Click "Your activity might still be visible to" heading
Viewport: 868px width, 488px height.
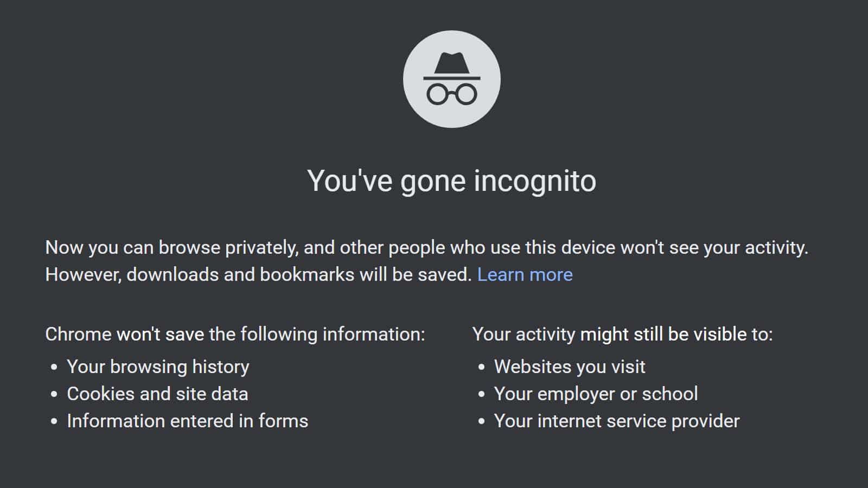(x=622, y=334)
